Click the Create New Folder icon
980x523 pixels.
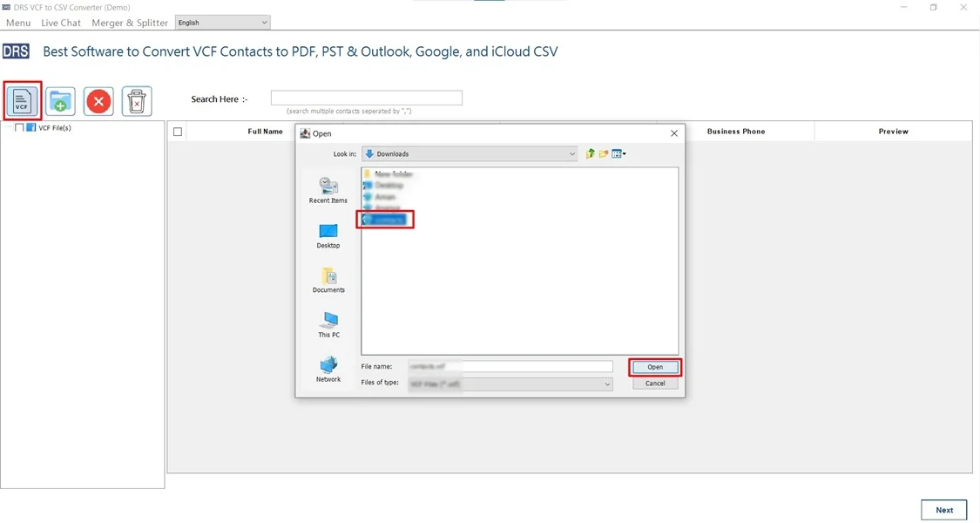coord(602,153)
